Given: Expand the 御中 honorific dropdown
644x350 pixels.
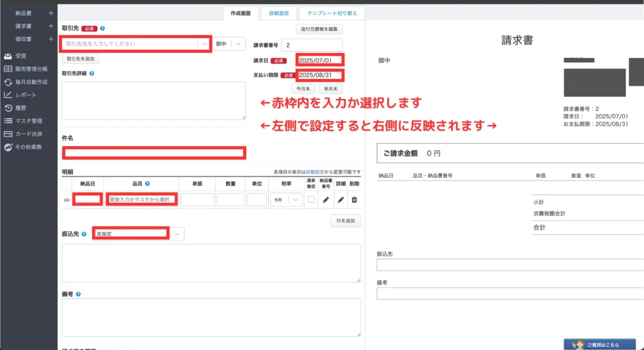Looking at the screenshot, I should coord(230,44).
